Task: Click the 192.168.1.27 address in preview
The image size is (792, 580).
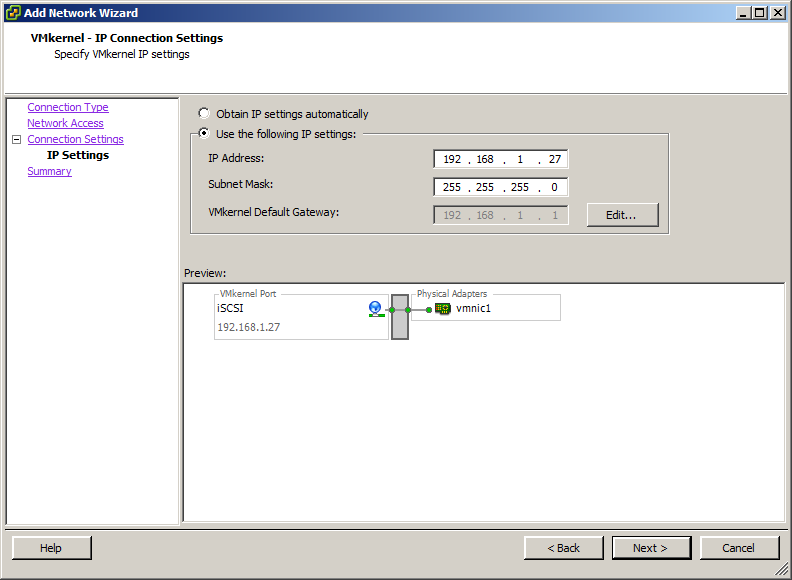Action: click(x=249, y=327)
